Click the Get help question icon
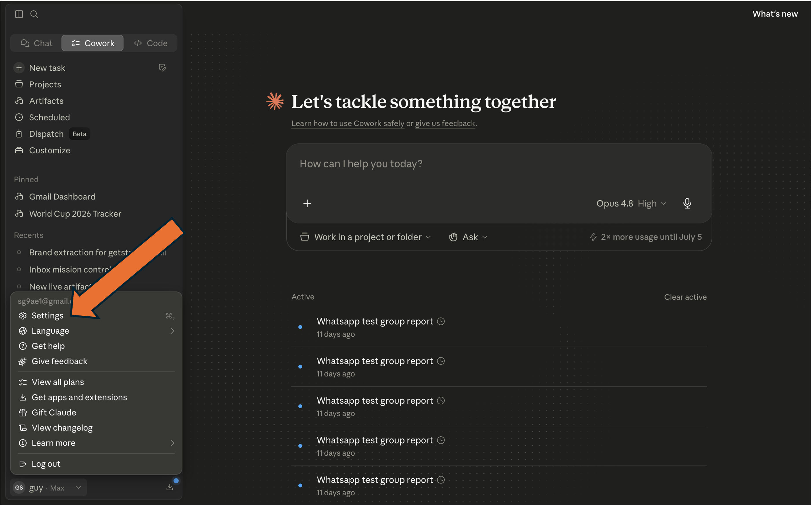The width and height of the screenshot is (812, 506). tap(23, 346)
